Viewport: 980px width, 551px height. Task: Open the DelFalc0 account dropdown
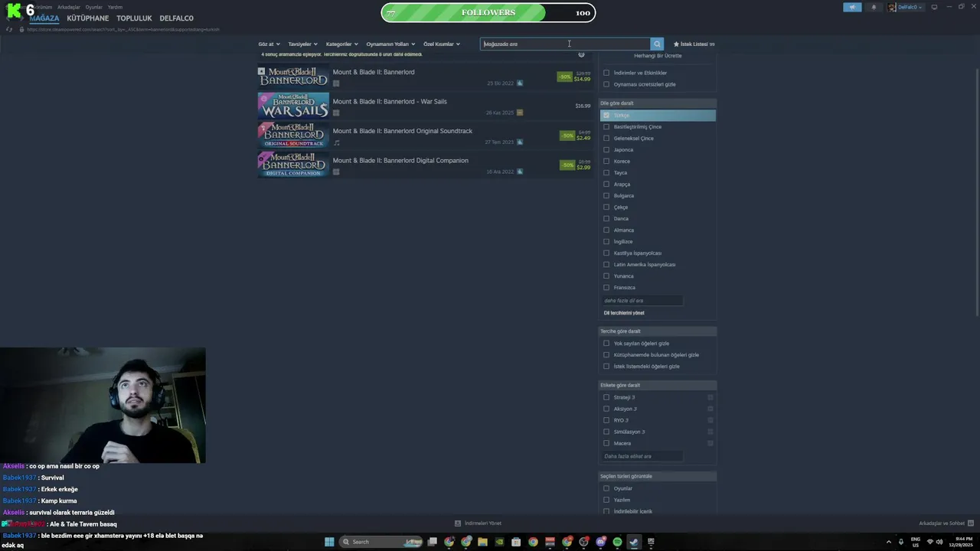click(906, 7)
